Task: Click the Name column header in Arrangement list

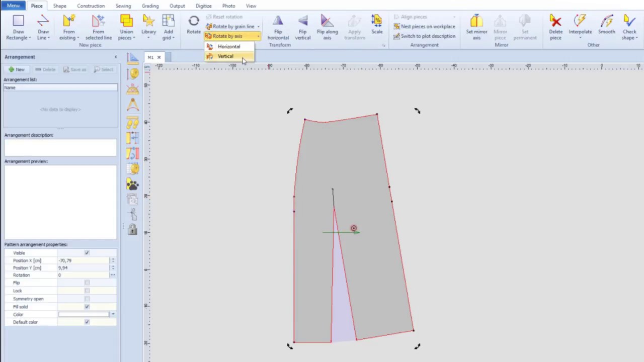Action: pos(60,87)
